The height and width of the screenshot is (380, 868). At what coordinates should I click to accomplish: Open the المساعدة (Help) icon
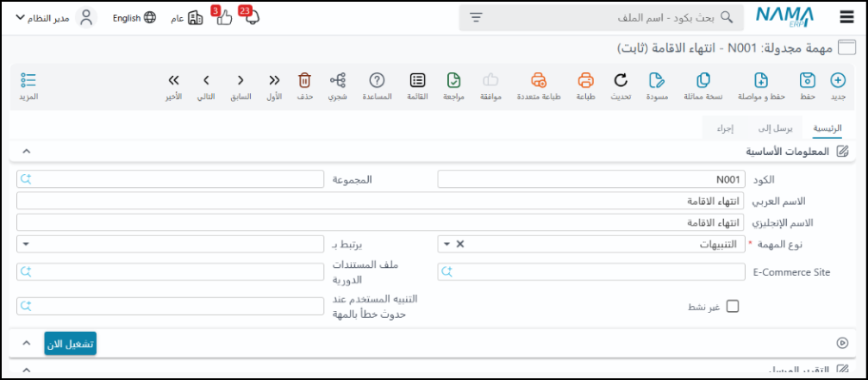pos(377,81)
